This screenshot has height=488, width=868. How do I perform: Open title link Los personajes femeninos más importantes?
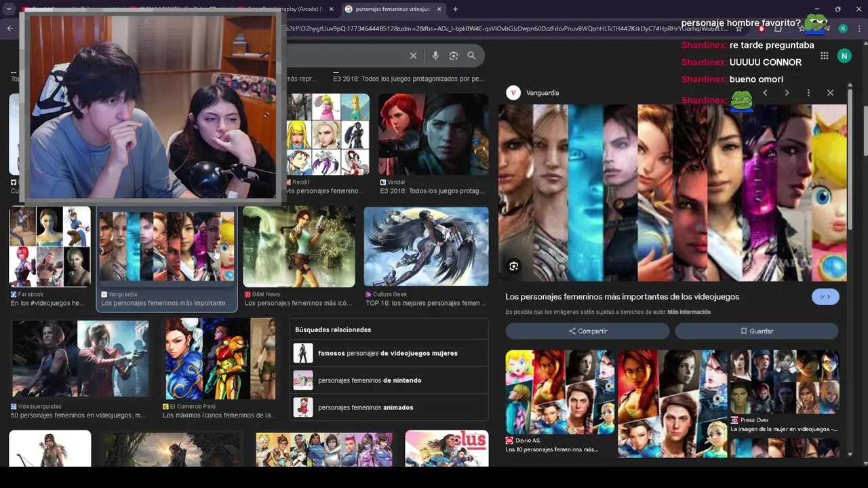click(622, 297)
